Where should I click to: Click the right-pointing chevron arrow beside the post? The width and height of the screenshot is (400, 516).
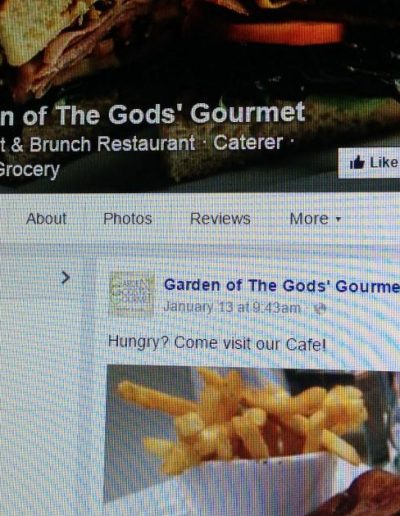[x=66, y=277]
